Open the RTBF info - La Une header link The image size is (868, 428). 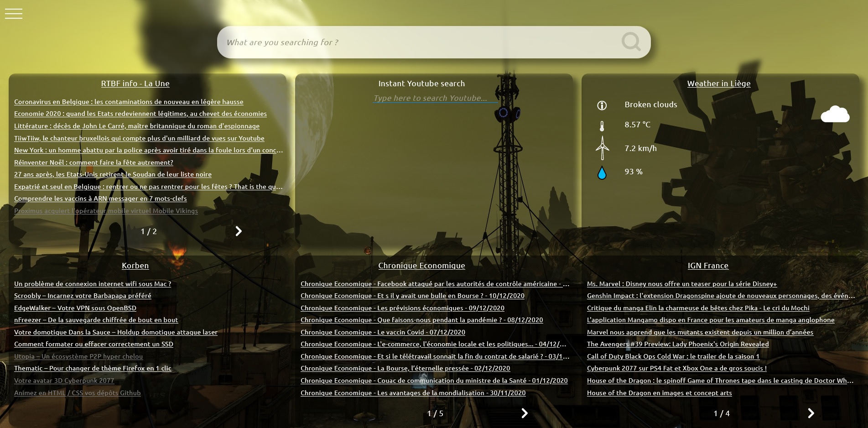[135, 84]
